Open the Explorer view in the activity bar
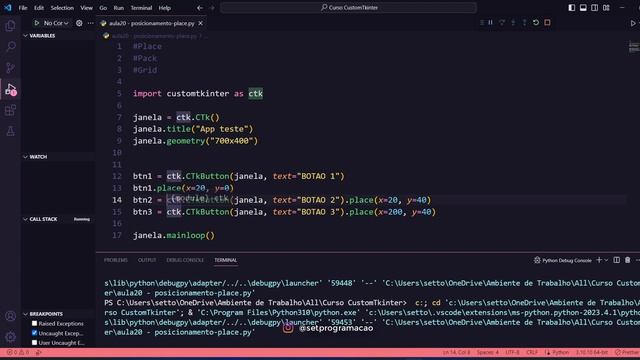The width and height of the screenshot is (640, 360). pyautogui.click(x=11, y=26)
